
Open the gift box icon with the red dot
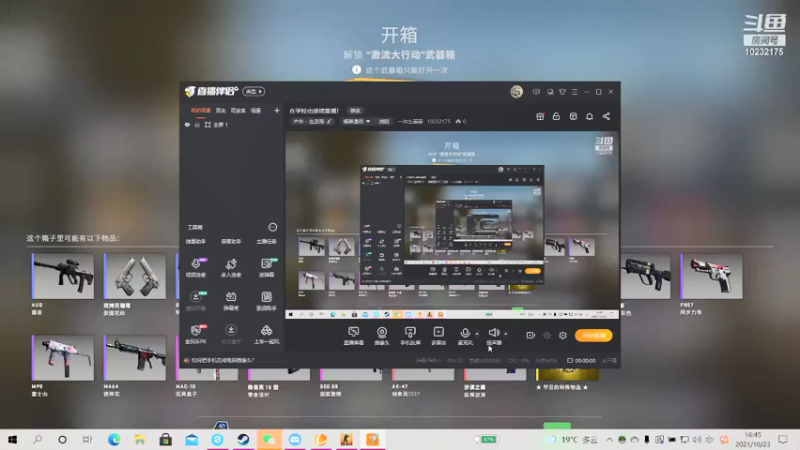click(540, 116)
